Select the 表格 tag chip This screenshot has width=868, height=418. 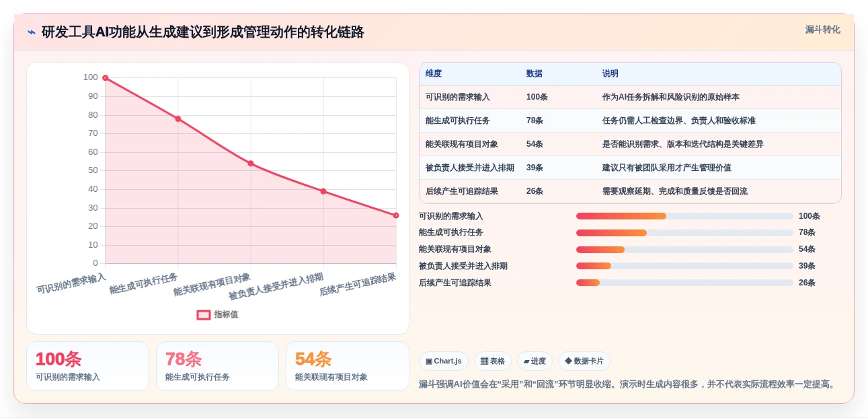tap(493, 361)
